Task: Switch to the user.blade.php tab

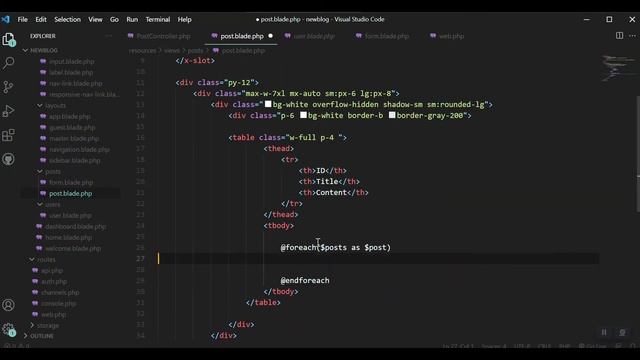Action: 314,36
